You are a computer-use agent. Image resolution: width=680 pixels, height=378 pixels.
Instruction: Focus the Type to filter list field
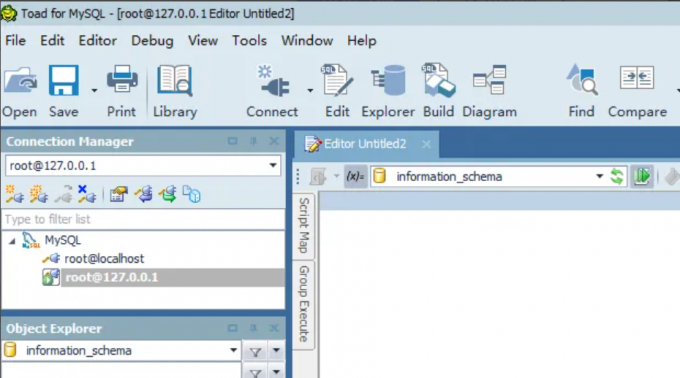coord(143,219)
